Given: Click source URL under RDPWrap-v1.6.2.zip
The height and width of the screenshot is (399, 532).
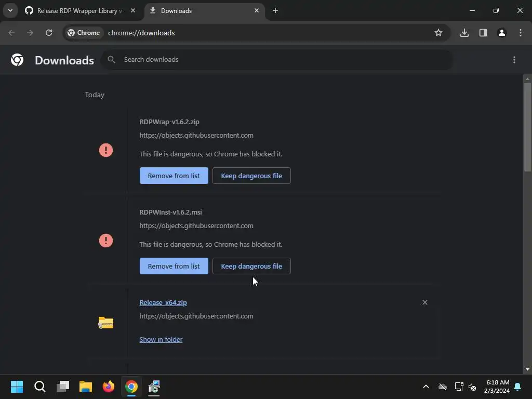Looking at the screenshot, I should pyautogui.click(x=196, y=136).
